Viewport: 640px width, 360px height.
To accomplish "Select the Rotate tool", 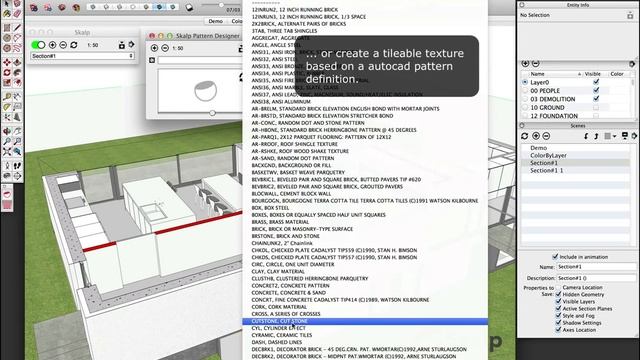I will point(7,72).
